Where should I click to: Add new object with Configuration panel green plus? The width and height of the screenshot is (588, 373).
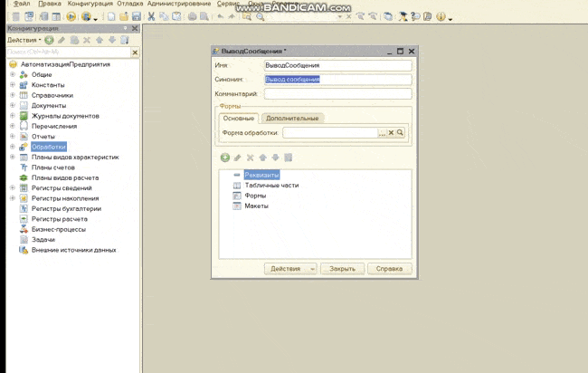[x=49, y=40]
